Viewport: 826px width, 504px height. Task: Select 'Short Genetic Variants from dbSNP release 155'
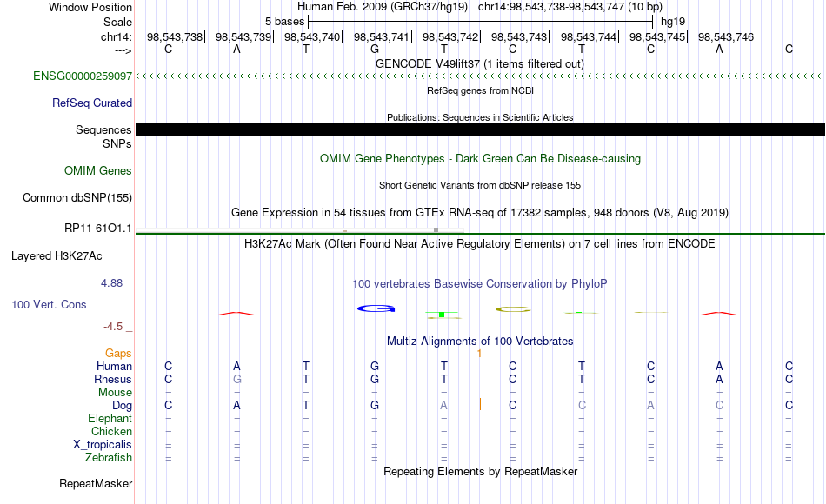pyautogui.click(x=479, y=185)
